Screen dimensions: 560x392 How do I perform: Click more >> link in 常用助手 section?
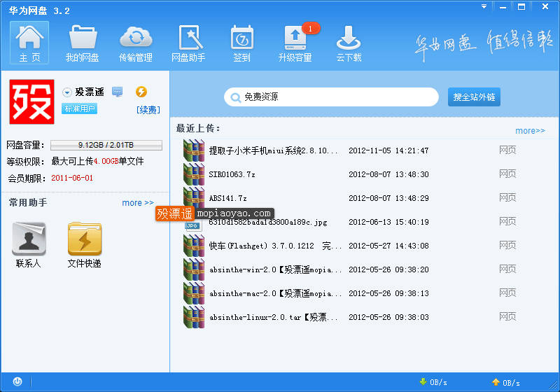click(138, 203)
